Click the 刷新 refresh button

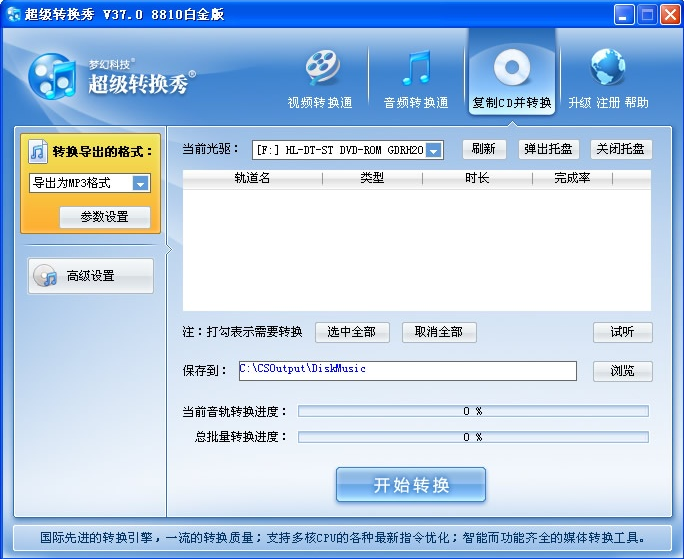click(484, 149)
